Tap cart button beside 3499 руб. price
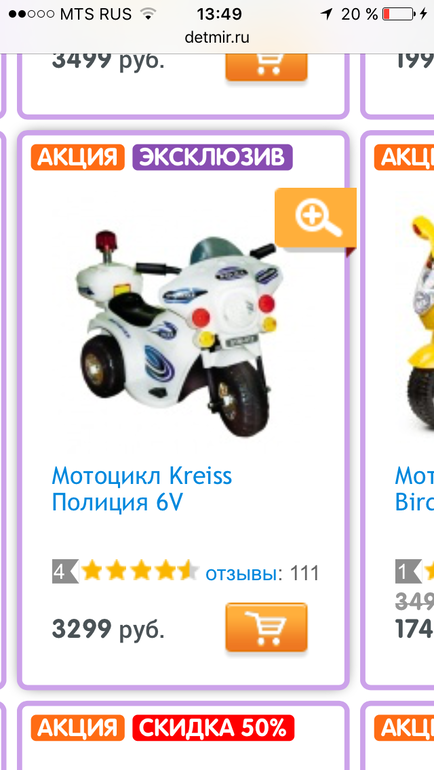 click(266, 67)
